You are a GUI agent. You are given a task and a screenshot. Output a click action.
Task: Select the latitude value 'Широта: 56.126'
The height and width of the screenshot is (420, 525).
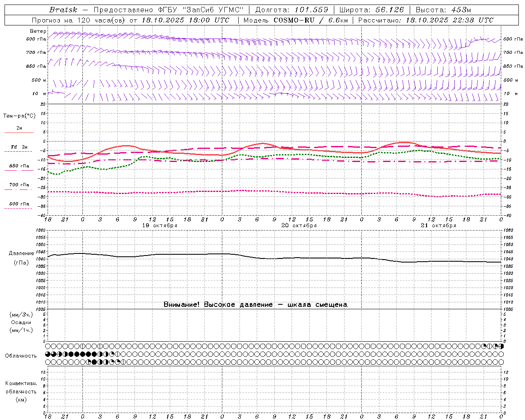[372, 10]
